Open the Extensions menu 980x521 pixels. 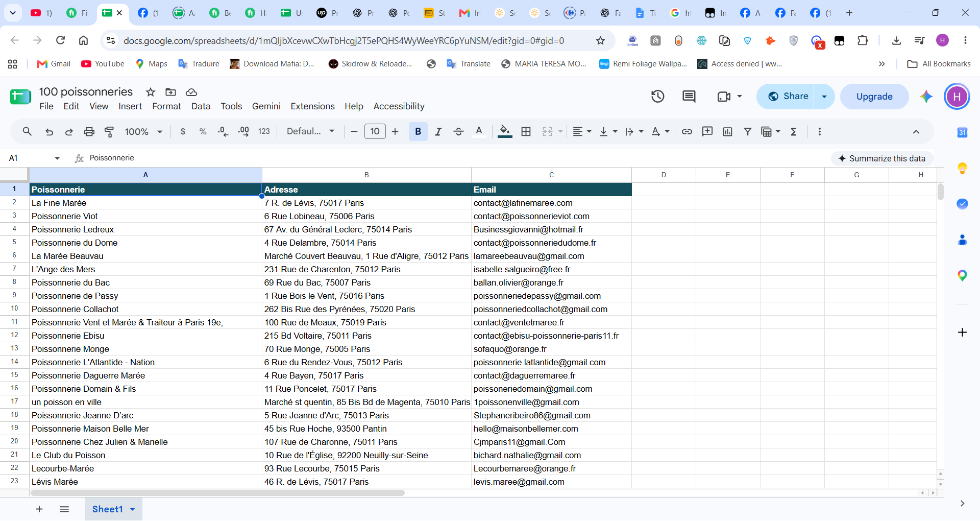312,106
